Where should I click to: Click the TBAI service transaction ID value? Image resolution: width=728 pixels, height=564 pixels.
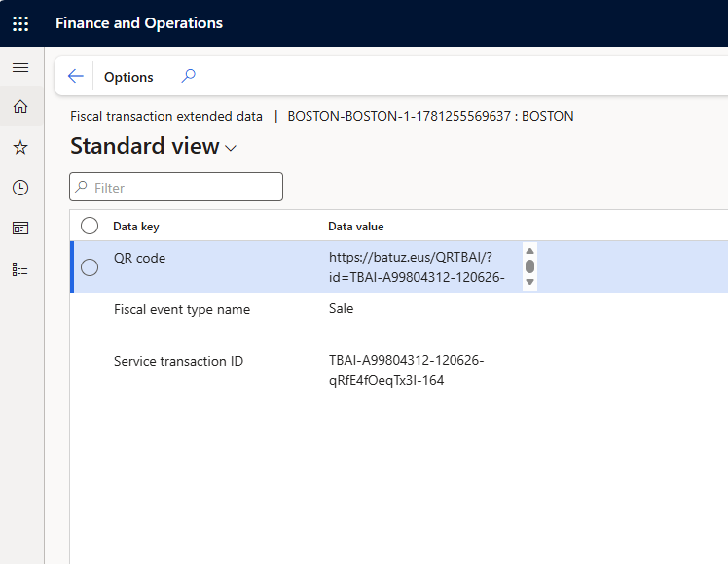(x=406, y=370)
